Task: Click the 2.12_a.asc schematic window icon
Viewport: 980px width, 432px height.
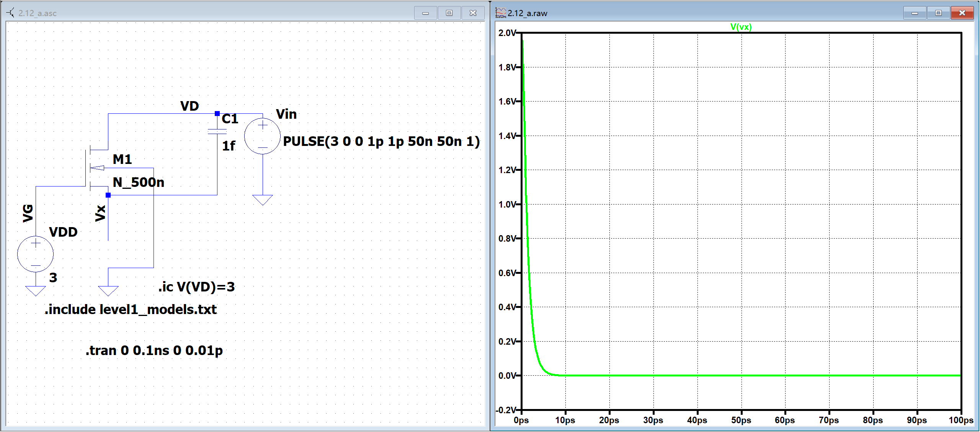Action: click(x=11, y=13)
